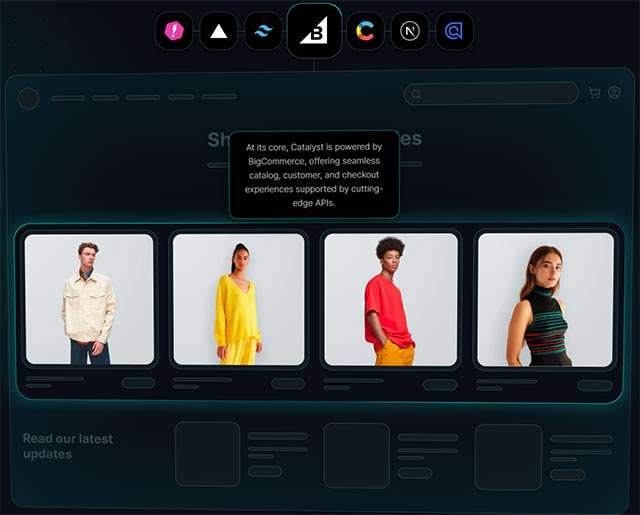The height and width of the screenshot is (515, 640).
Task: Select the striped sleeveless top product image
Action: coord(545,299)
